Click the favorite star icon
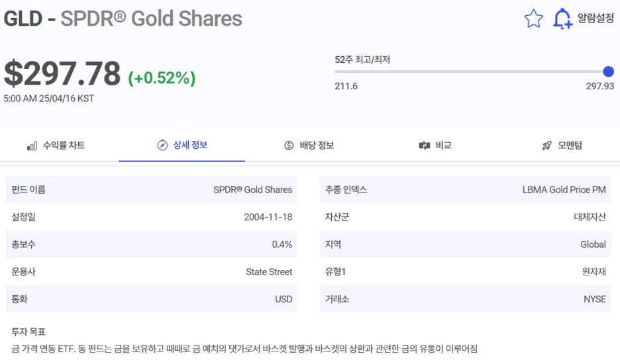620x364 pixels. click(x=533, y=19)
